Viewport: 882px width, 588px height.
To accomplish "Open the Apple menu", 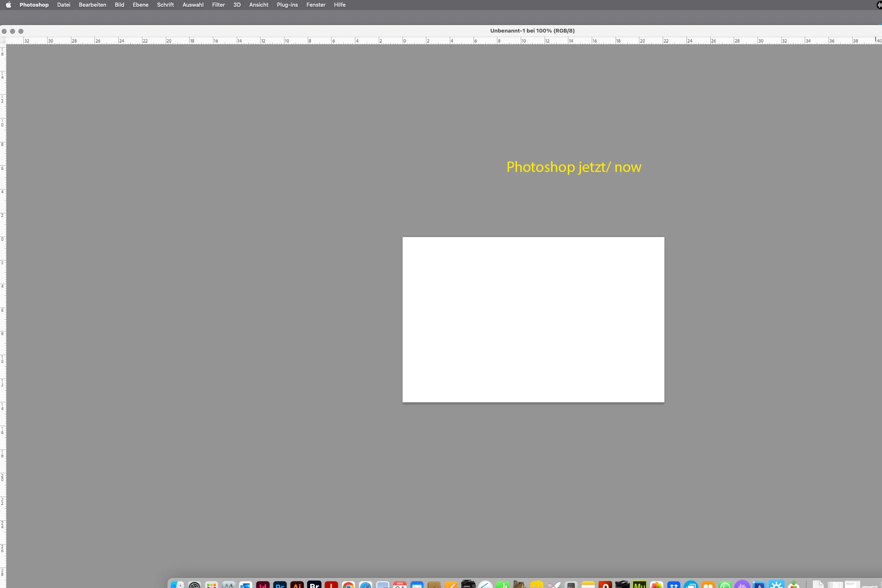I will click(x=8, y=5).
